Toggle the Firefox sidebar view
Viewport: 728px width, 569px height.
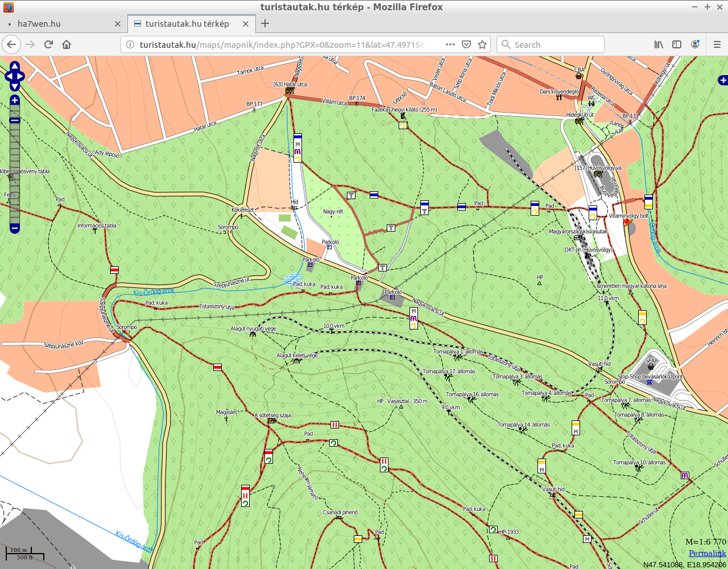(x=677, y=44)
